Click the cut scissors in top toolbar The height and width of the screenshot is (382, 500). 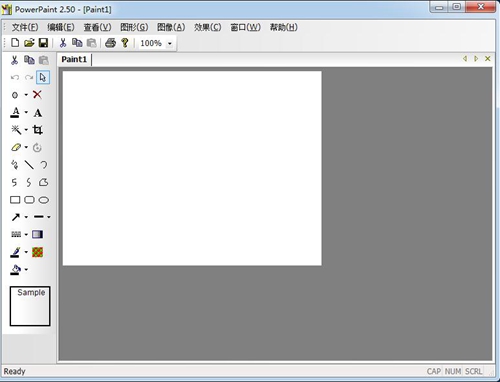63,43
